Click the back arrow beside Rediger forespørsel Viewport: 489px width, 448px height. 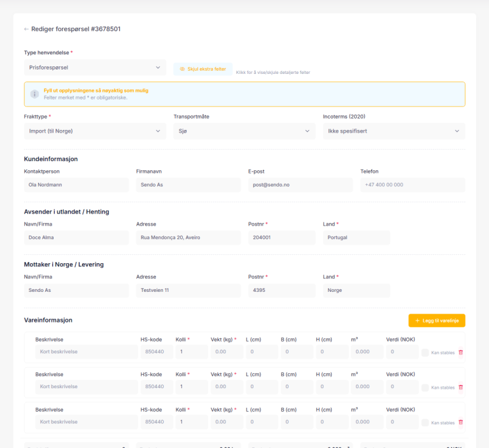(x=27, y=29)
